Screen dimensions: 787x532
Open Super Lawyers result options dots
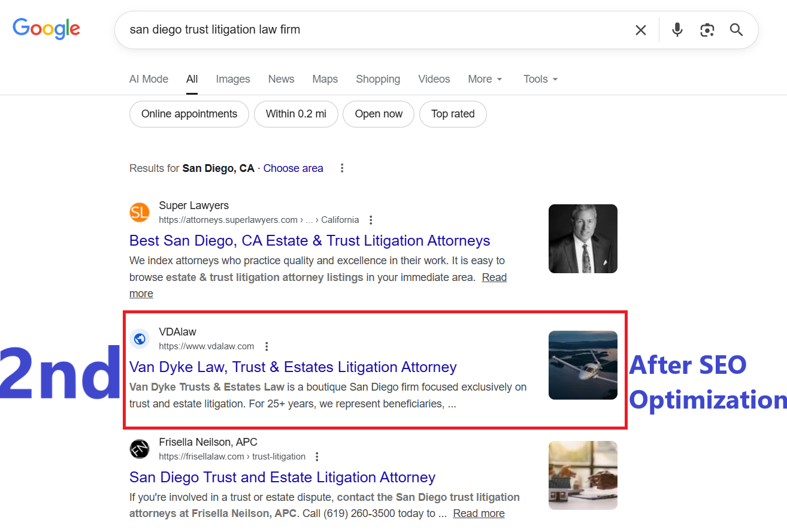(371, 220)
